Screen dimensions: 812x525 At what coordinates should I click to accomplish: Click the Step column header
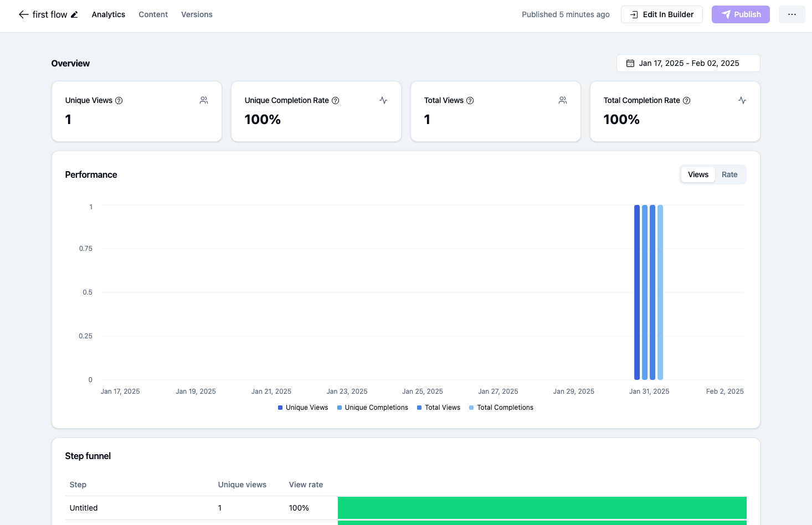(78, 485)
